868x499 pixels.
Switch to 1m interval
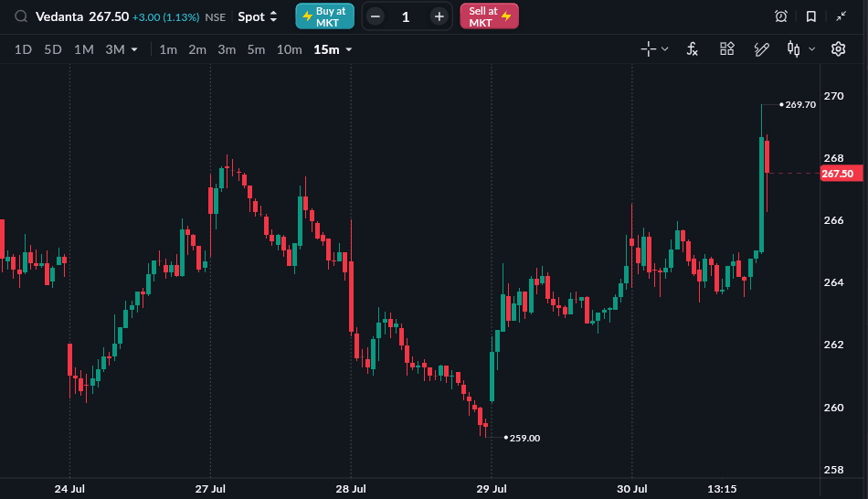tap(168, 49)
